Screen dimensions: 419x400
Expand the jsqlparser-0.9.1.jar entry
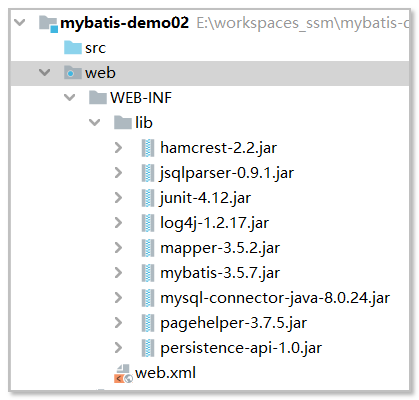click(x=118, y=173)
